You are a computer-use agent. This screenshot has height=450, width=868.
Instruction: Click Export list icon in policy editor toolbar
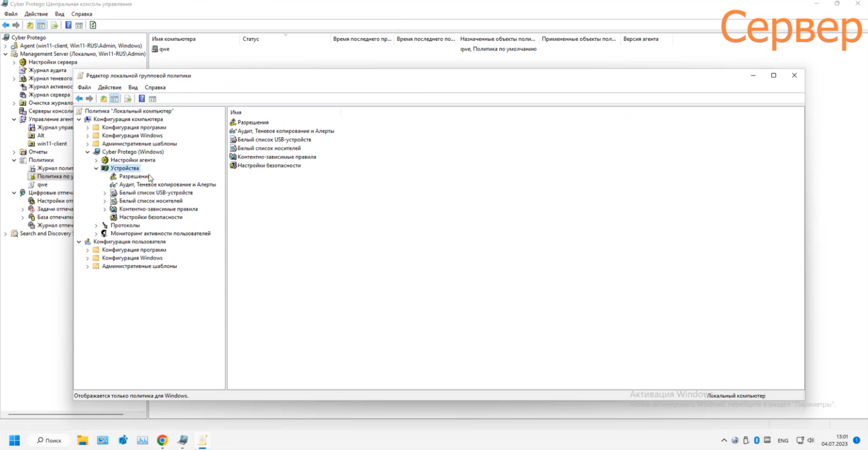[x=128, y=99]
